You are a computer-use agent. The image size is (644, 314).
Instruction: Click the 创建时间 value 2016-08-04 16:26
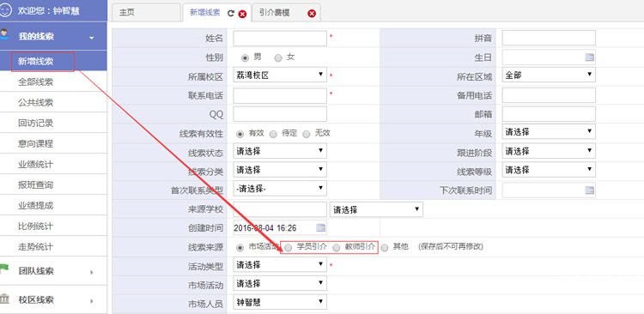[x=265, y=228]
